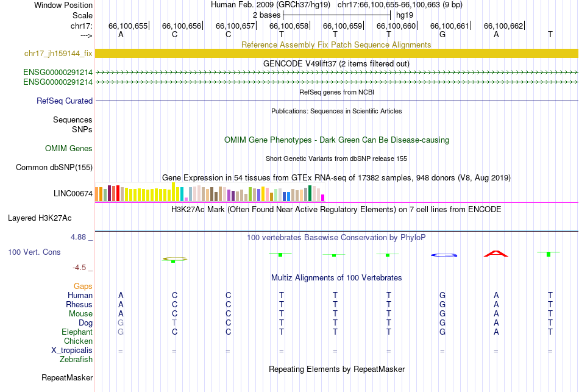579x392 pixels.
Task: Click the gray G in the Elephant alignment row
Action: (x=121, y=332)
